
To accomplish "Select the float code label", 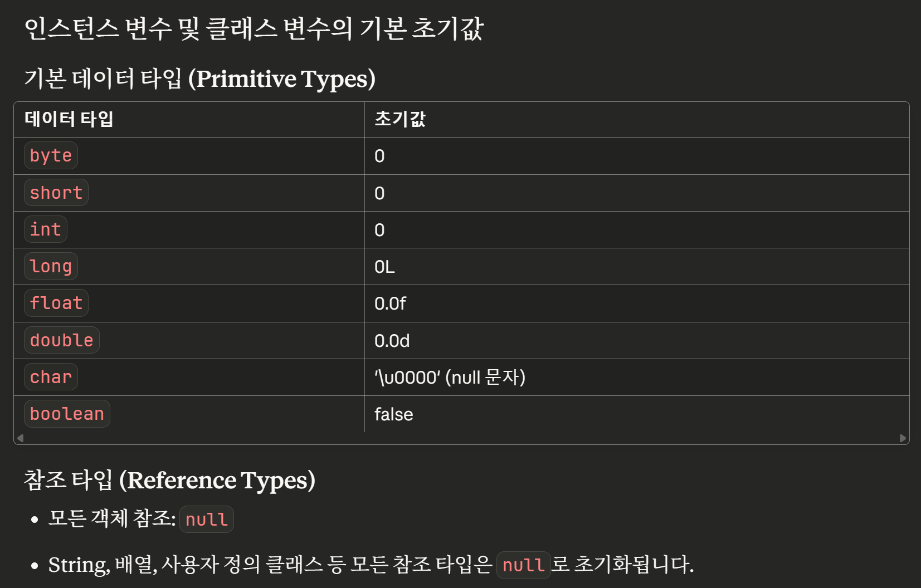I will click(56, 303).
